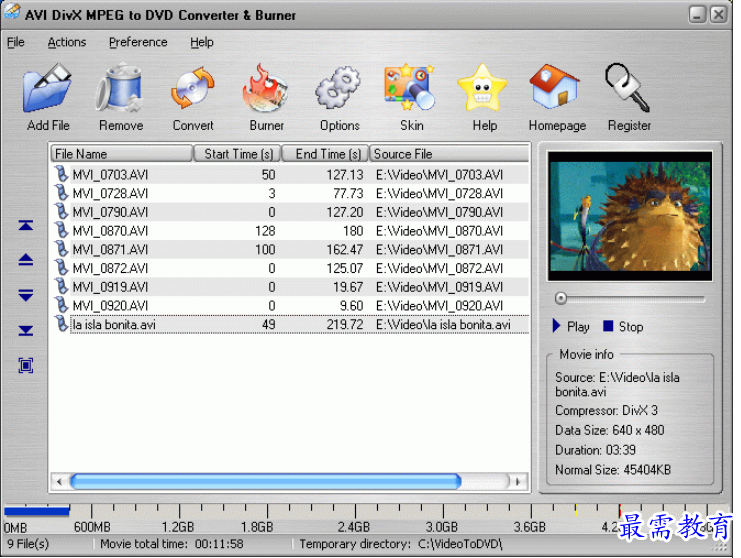Image resolution: width=741 pixels, height=558 pixels.
Task: Click the file icon beside la isla bonita.avi
Action: (x=61, y=324)
